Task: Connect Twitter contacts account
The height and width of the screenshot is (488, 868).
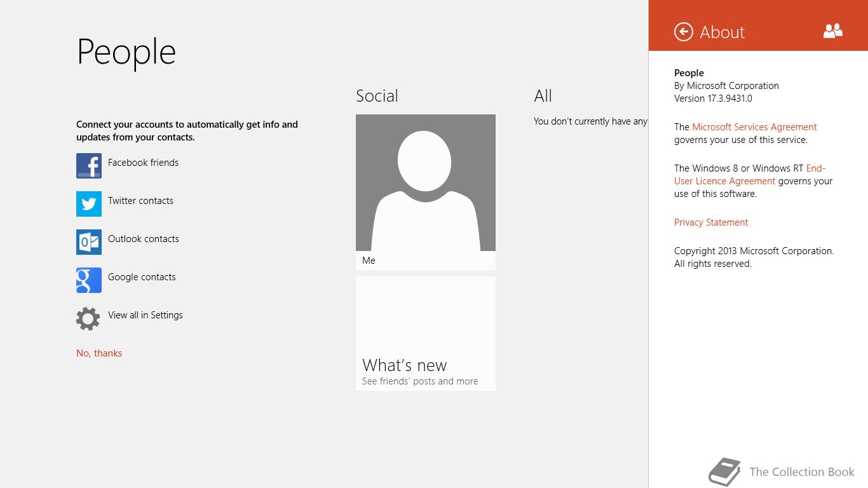Action: click(x=140, y=201)
